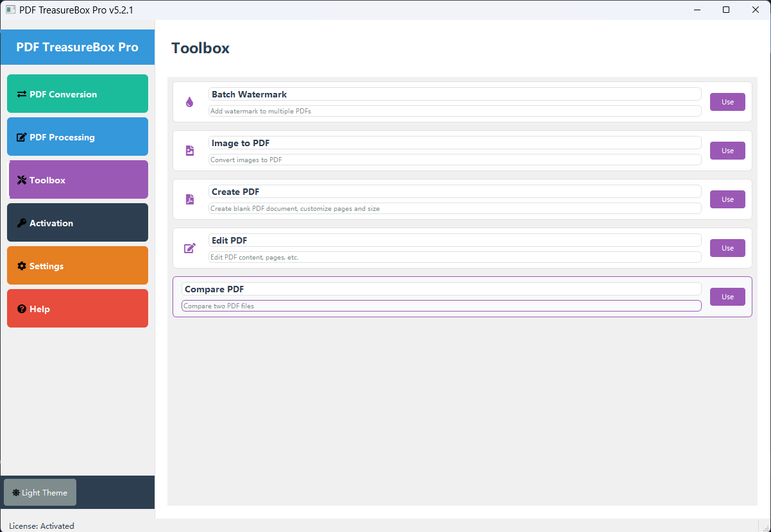The height and width of the screenshot is (532, 771).
Task: Click the Image to PDF file icon
Action: [x=189, y=151]
